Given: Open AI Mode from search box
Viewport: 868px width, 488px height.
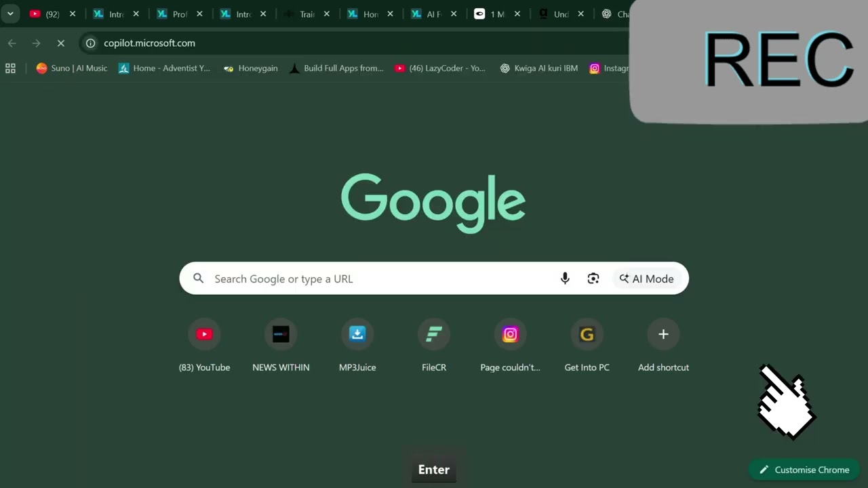Looking at the screenshot, I should (x=647, y=279).
